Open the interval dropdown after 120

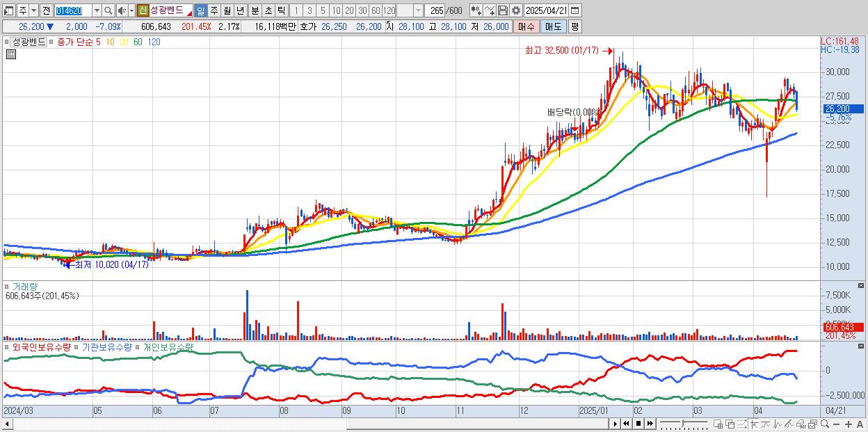pyautogui.click(x=418, y=10)
